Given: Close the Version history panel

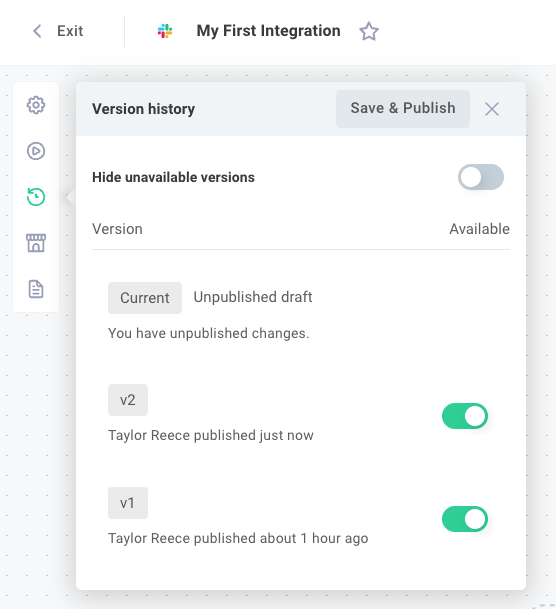Looking at the screenshot, I should pyautogui.click(x=492, y=109).
